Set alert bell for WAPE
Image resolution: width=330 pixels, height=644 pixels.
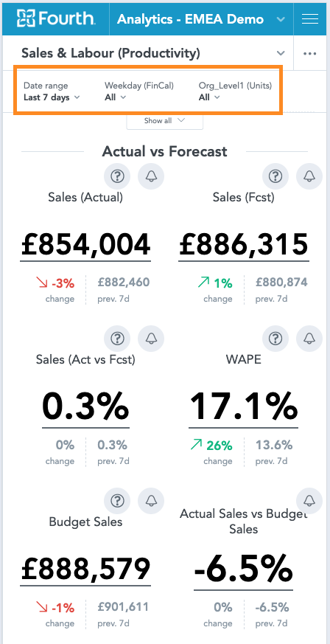(309, 339)
